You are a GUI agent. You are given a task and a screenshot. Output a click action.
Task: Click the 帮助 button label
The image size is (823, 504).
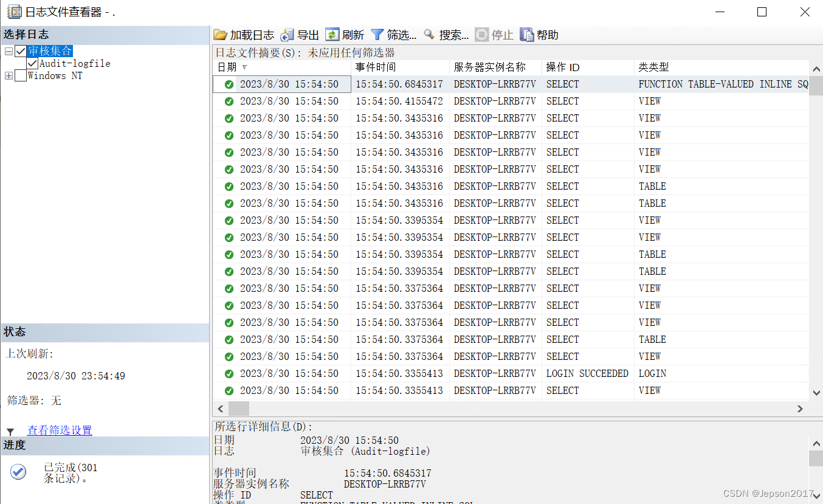[548, 35]
